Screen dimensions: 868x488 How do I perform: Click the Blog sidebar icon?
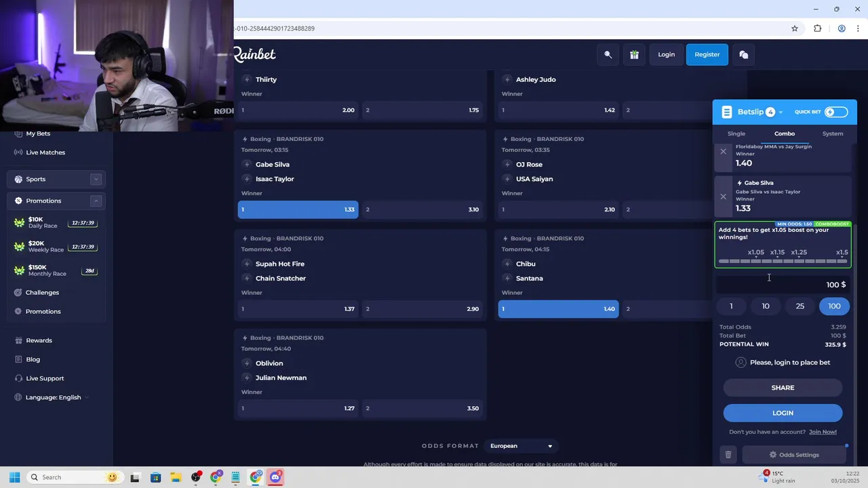(18, 359)
